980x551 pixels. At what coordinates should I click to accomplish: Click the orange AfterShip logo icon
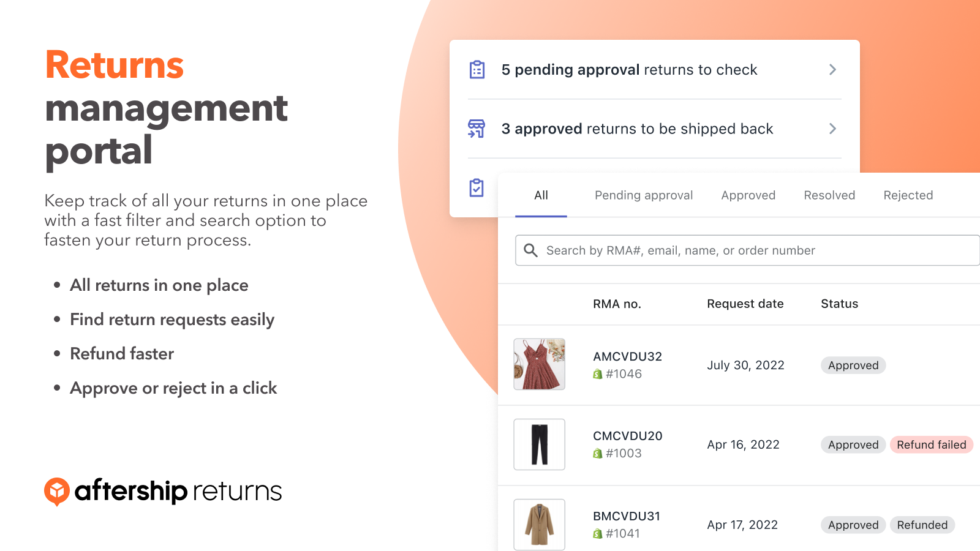(x=57, y=492)
